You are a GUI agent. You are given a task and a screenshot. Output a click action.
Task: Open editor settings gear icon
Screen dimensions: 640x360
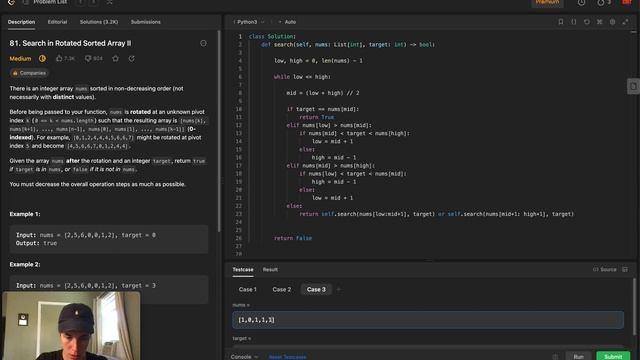tap(612, 22)
